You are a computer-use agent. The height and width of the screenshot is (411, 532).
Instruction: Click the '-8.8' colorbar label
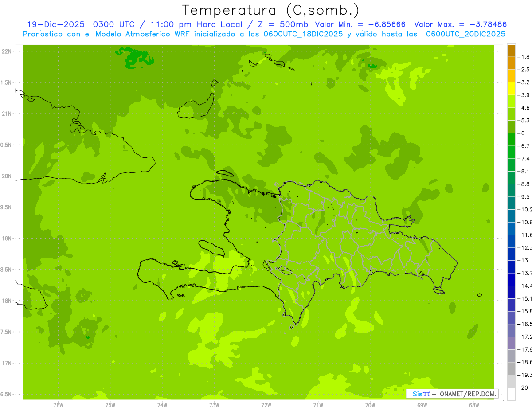tap(524, 184)
